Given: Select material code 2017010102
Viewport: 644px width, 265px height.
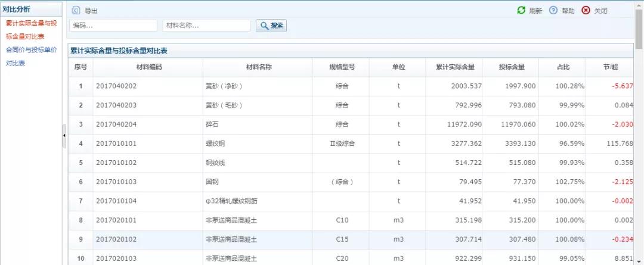Looking at the screenshot, I should (116, 163).
